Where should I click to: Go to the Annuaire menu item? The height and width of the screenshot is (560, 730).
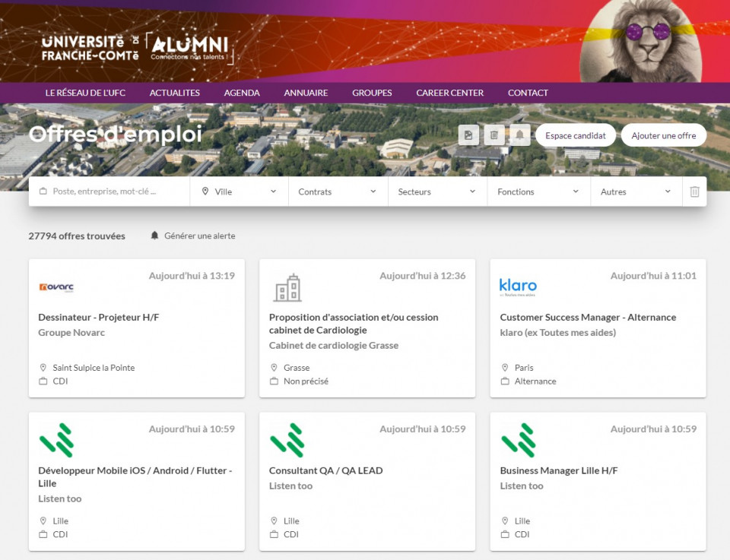[306, 93]
